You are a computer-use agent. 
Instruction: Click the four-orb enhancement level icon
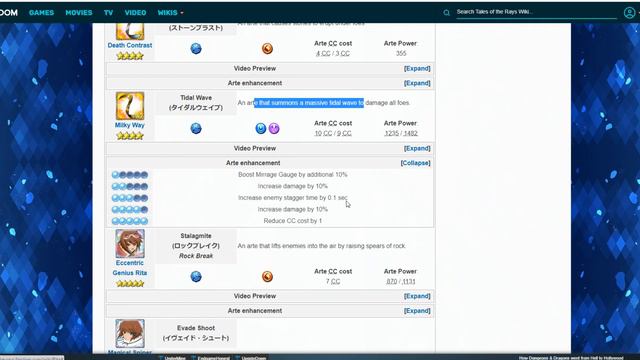(130, 210)
